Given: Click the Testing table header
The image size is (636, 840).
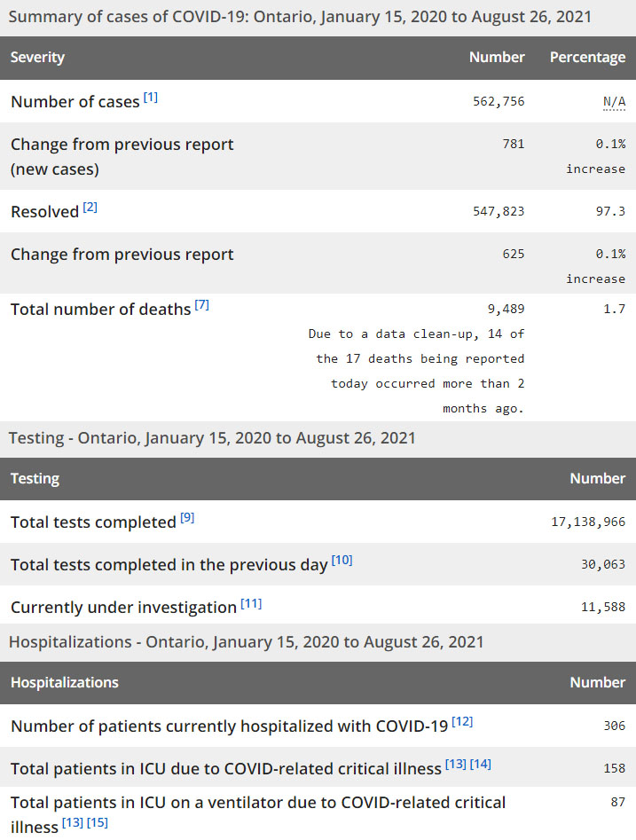Looking at the screenshot, I should 35,479.
